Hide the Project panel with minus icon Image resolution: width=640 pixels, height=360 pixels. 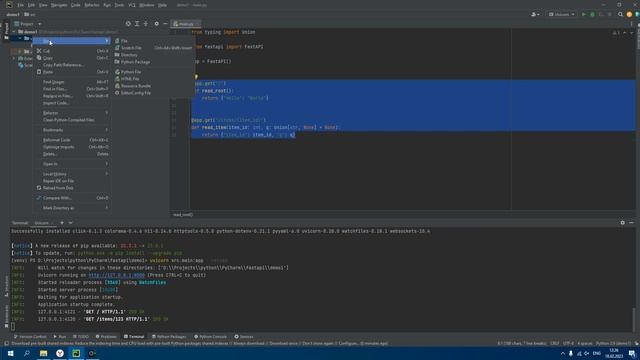pos(165,24)
